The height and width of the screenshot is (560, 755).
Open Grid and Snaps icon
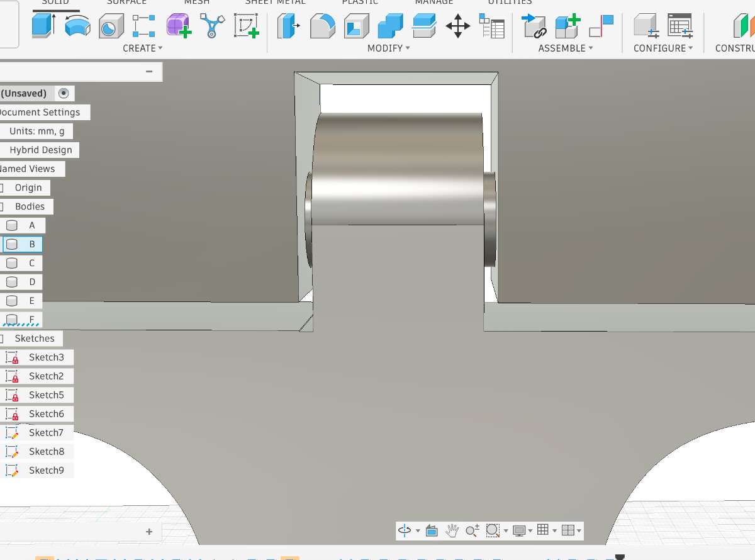543,530
